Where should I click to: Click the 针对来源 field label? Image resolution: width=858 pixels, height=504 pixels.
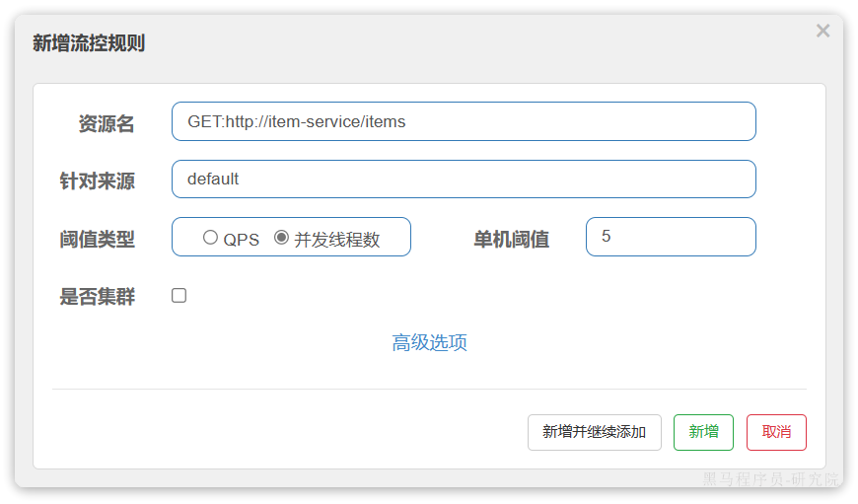pos(98,181)
